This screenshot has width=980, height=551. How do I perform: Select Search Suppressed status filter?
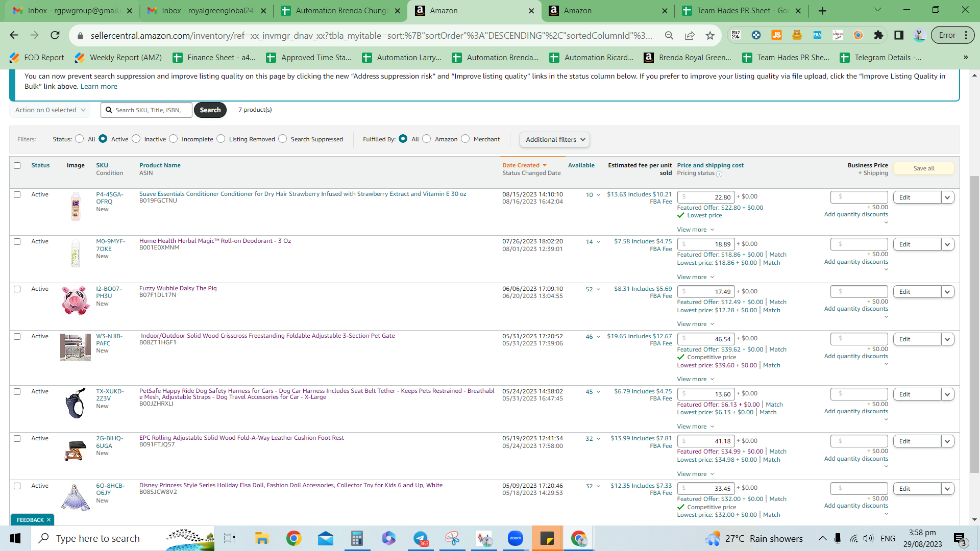[283, 139]
